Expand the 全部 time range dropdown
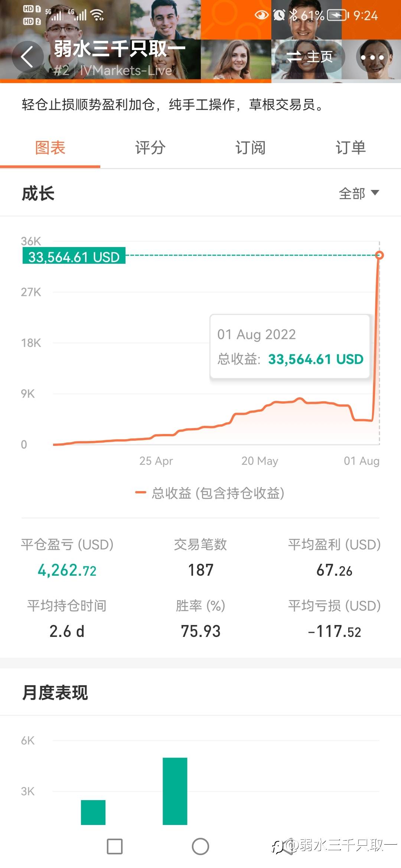 coord(359,193)
